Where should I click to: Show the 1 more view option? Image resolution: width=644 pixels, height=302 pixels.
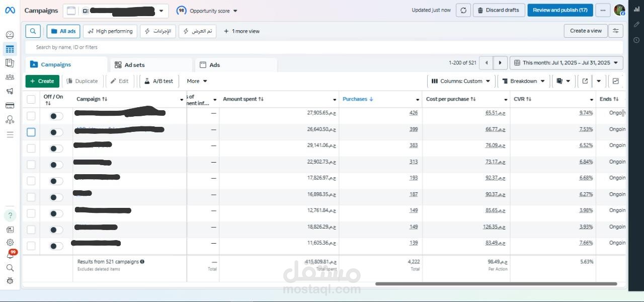click(242, 31)
